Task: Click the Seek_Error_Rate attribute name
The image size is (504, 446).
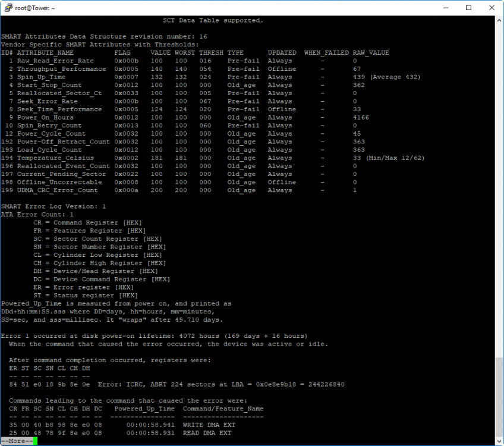Action: tap(48, 101)
